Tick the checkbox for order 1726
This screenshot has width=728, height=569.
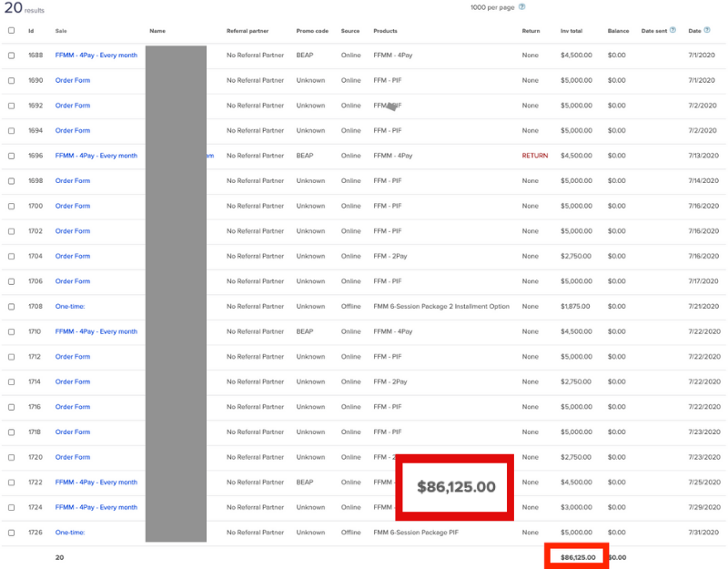[12, 533]
